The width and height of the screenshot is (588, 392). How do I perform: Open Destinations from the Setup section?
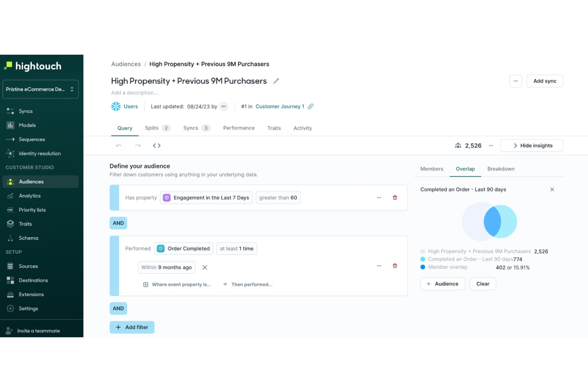point(33,280)
